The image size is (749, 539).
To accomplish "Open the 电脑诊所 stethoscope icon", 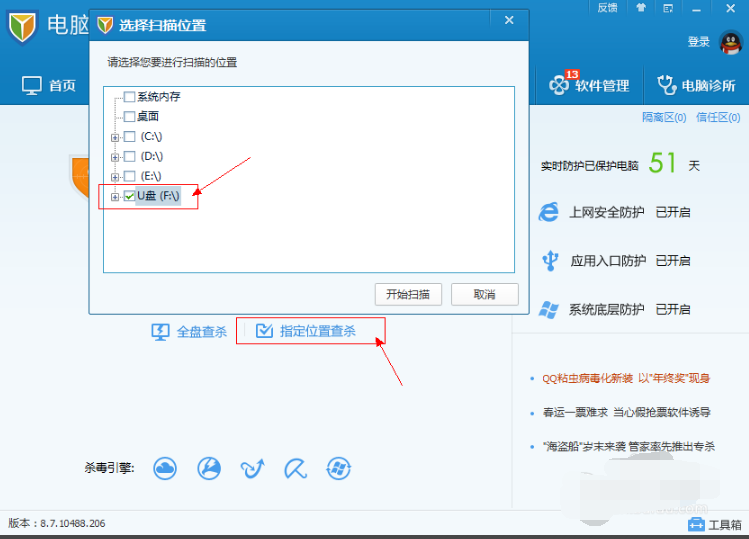I will (667, 85).
